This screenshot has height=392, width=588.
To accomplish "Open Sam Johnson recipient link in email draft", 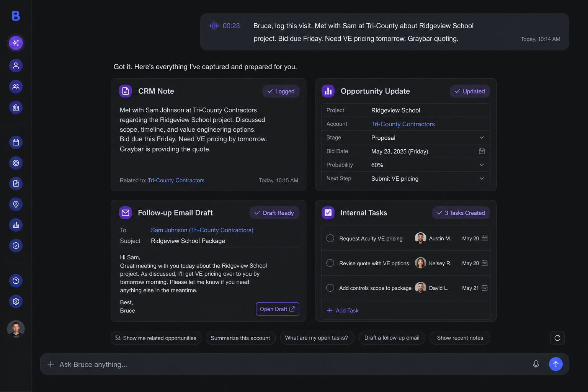I will 202,230.
